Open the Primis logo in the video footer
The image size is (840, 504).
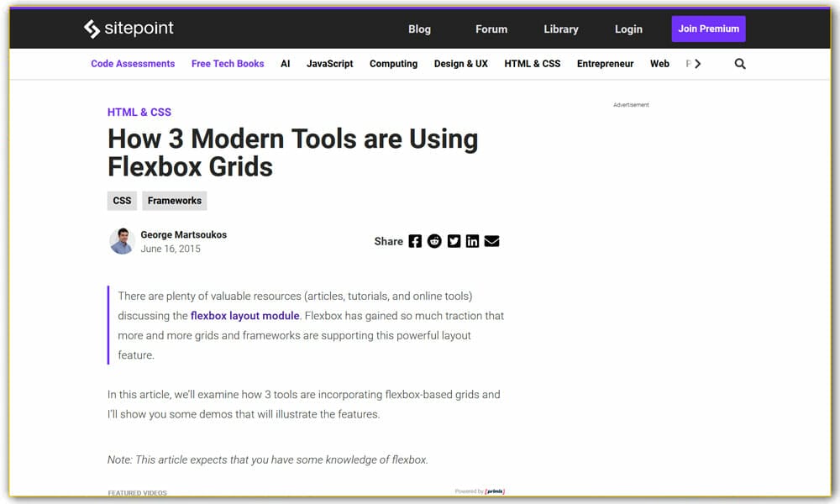[x=496, y=492]
